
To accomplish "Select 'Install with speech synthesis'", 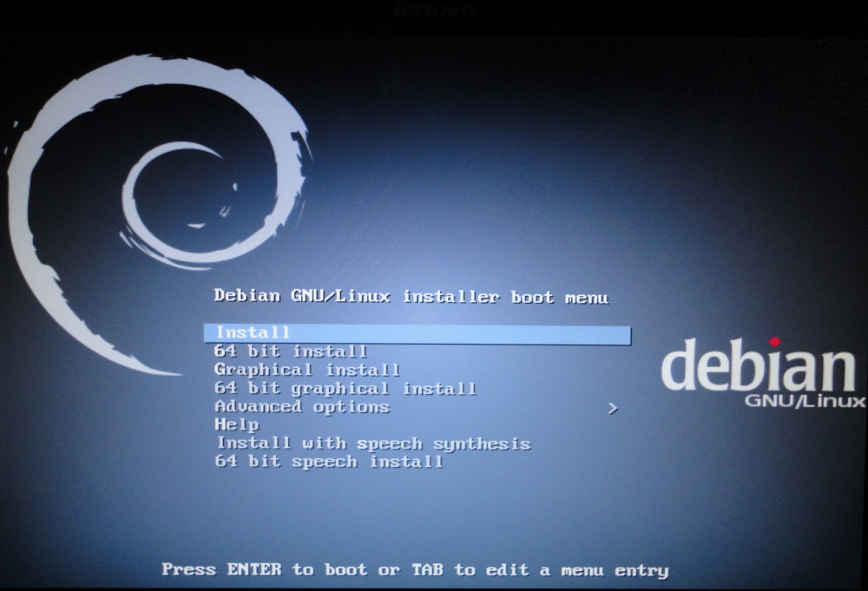I will tap(372, 443).
